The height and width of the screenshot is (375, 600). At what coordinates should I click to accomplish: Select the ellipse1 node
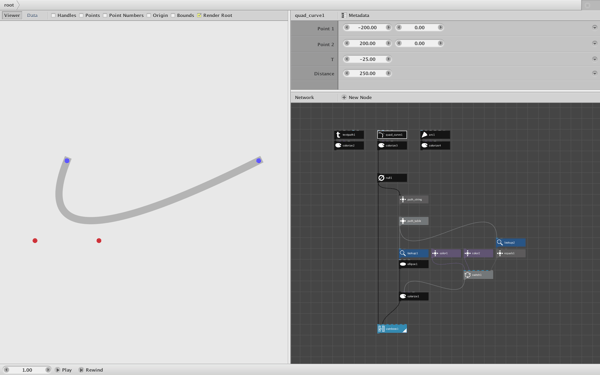[414, 264]
